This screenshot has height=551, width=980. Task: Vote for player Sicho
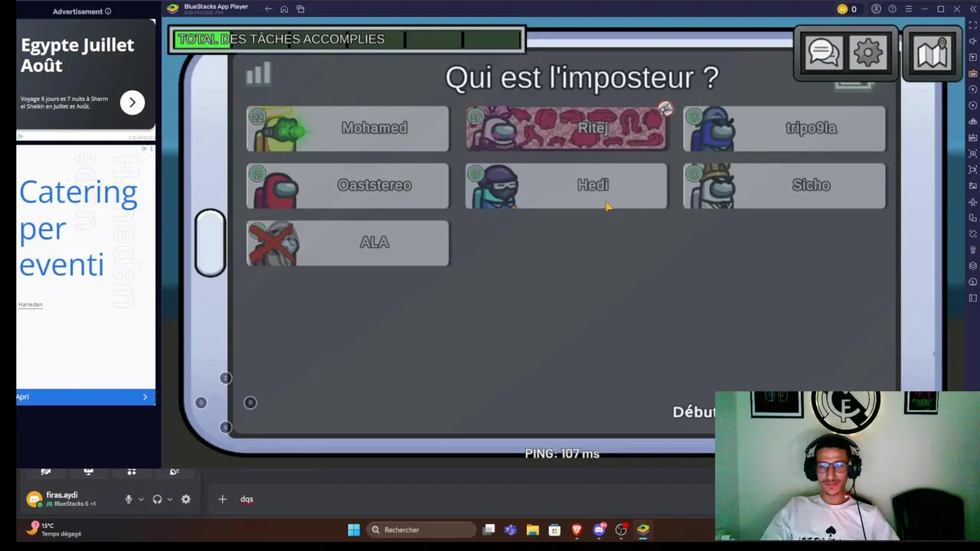point(784,186)
